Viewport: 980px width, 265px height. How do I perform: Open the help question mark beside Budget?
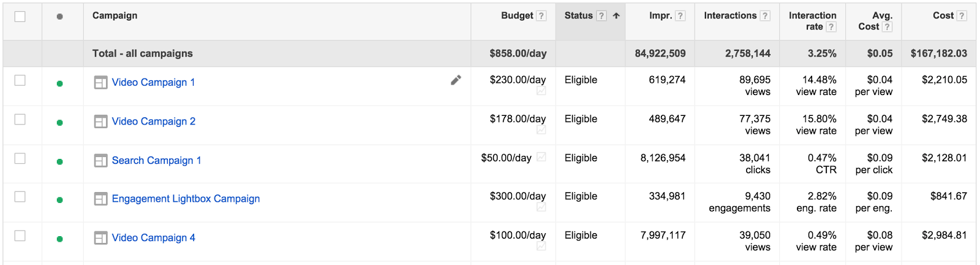point(541,16)
